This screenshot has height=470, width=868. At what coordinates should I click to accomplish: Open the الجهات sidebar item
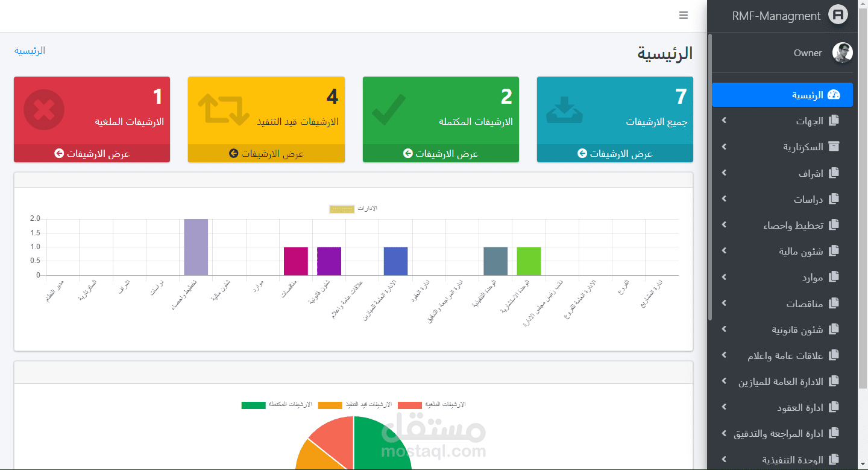tap(782, 121)
